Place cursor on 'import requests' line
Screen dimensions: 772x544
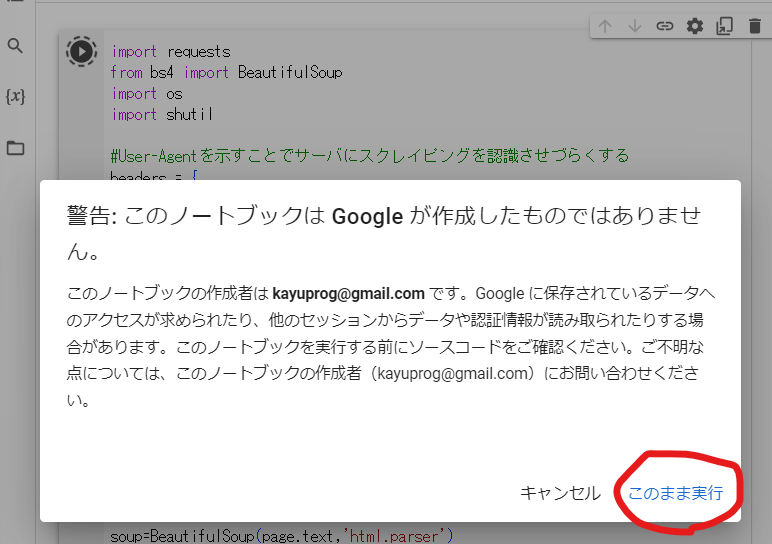pos(171,52)
